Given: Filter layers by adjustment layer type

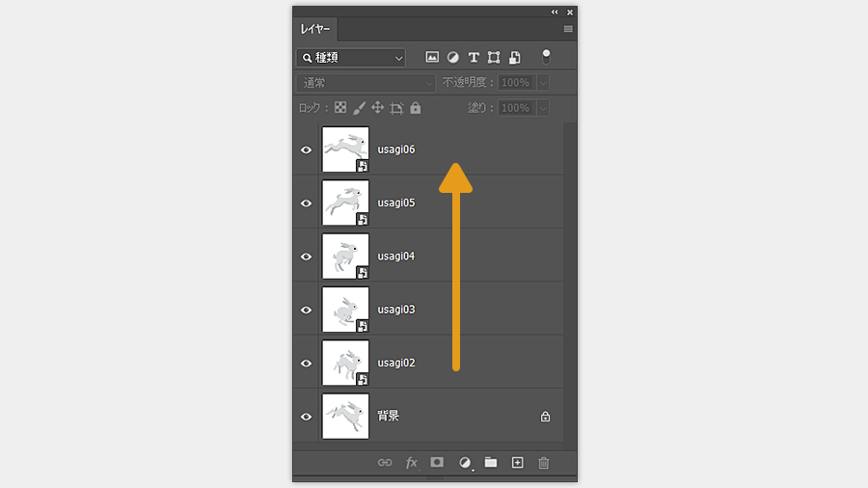Looking at the screenshot, I should 453,57.
